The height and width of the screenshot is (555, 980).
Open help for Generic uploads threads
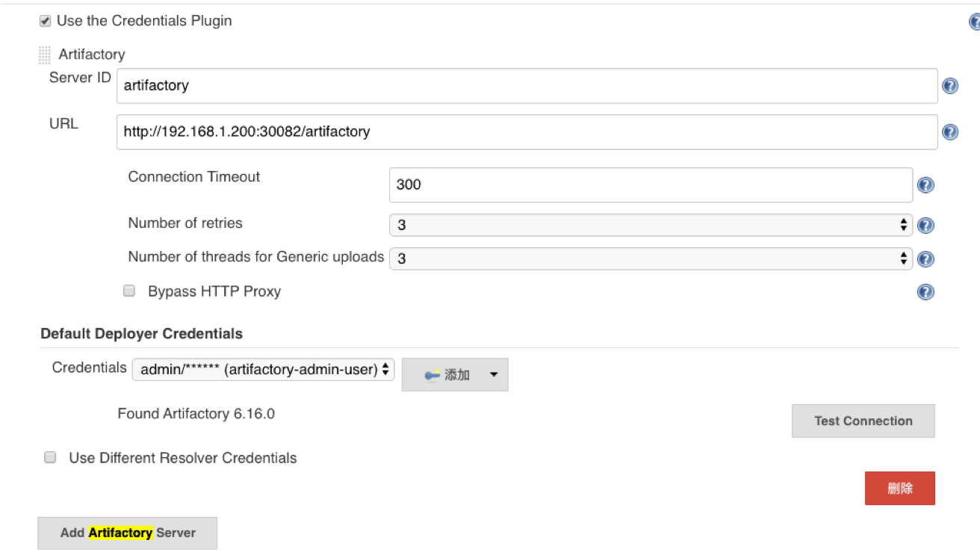(925, 259)
